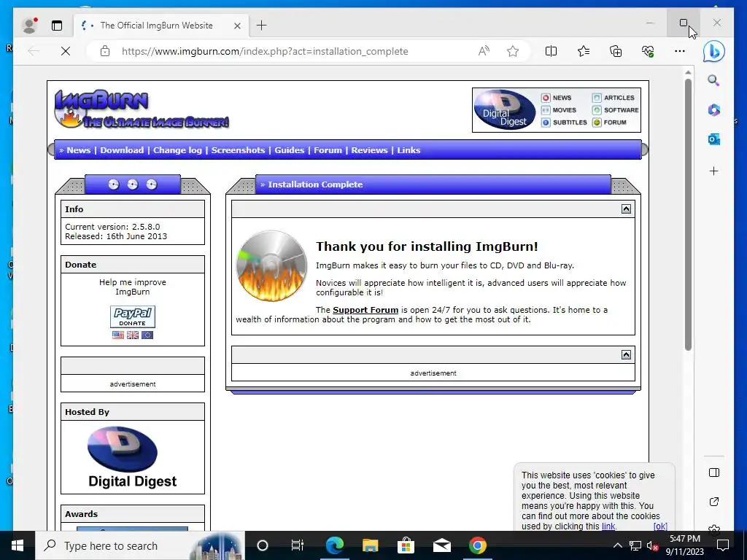Open the Reviews page
747x560 pixels.
pos(369,150)
